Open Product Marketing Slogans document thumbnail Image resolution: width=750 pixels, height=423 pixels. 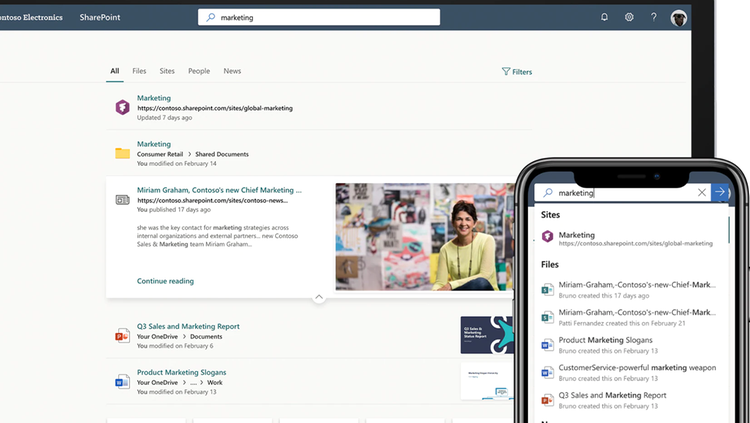pos(486,381)
